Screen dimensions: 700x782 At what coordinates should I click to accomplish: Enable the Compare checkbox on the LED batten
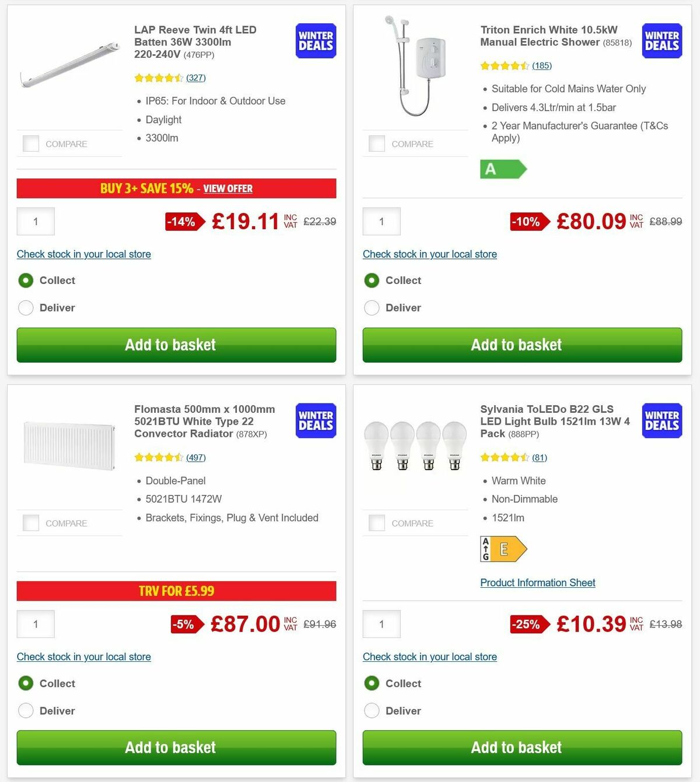click(x=30, y=143)
